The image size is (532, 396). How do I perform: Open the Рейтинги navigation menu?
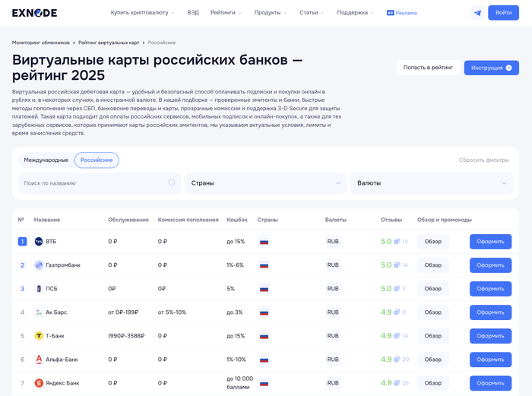(x=226, y=13)
